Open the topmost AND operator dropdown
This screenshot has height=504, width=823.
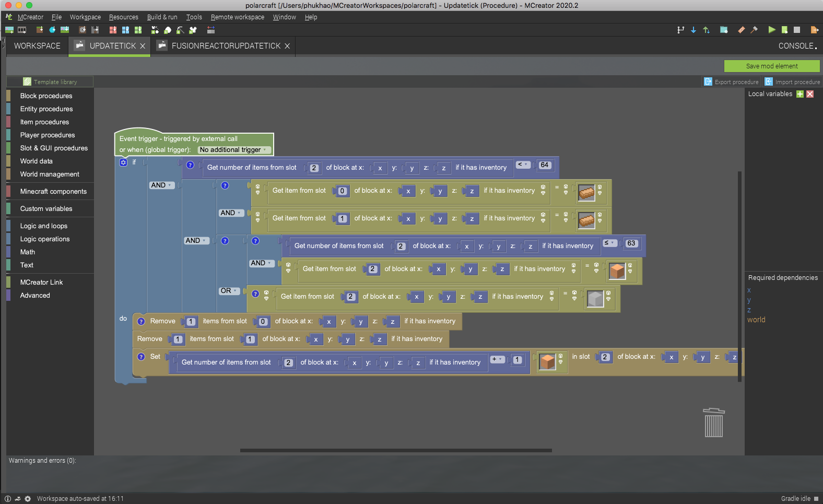tap(162, 185)
